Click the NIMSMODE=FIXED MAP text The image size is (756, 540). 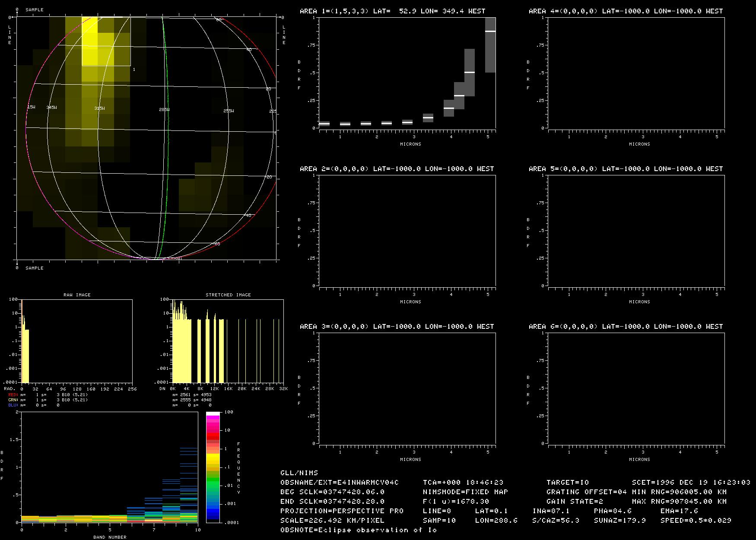[x=465, y=492]
